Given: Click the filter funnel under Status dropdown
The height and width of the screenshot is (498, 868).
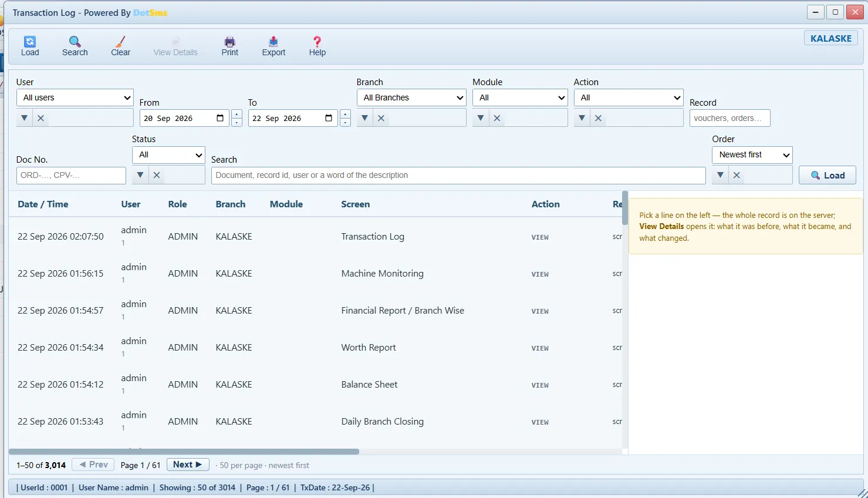Looking at the screenshot, I should pyautogui.click(x=140, y=175).
